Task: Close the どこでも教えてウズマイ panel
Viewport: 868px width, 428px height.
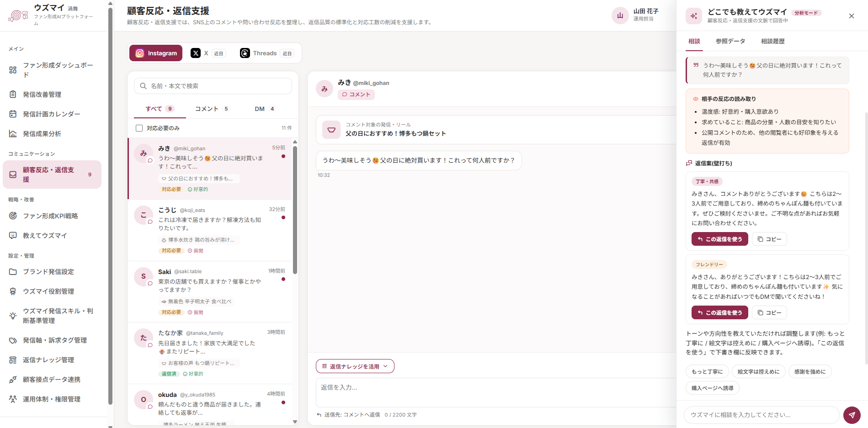Action: coord(852,16)
